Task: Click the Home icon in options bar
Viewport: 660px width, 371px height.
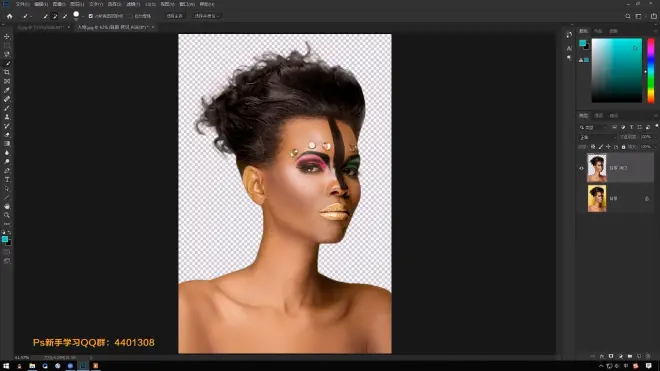Action: (9, 16)
